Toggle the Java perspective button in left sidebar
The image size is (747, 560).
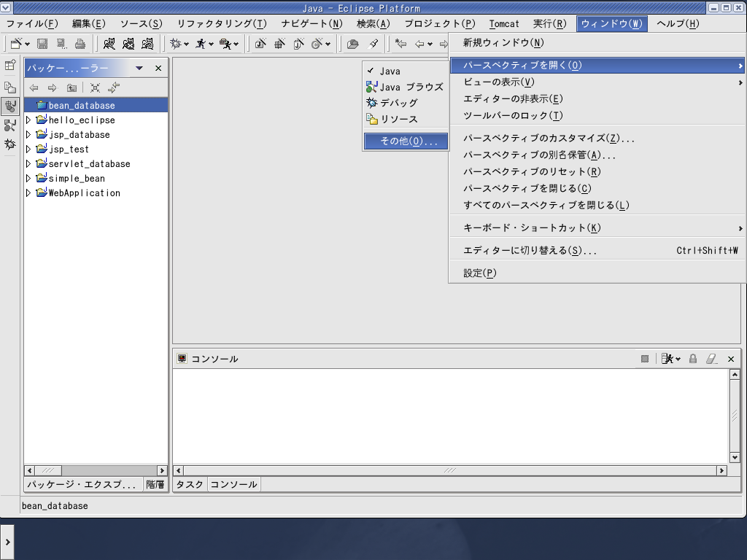point(10,106)
